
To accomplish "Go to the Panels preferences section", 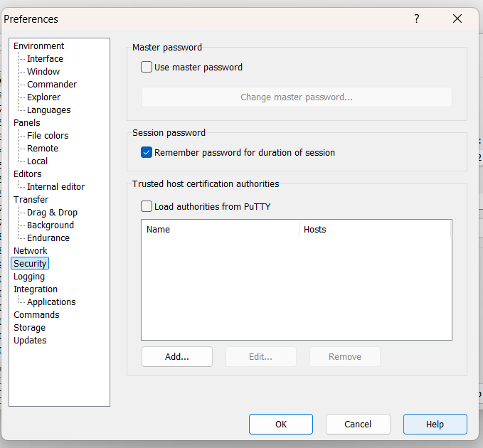I will pos(27,123).
